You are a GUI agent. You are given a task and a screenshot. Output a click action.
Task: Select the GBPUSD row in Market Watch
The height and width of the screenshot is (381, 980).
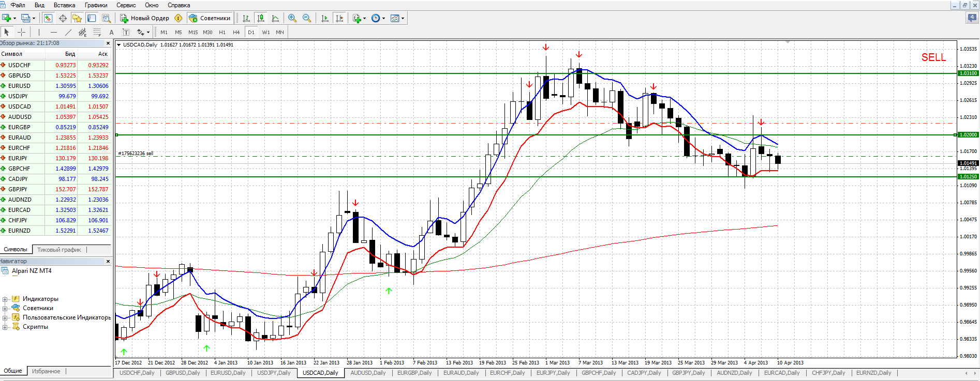(55, 75)
